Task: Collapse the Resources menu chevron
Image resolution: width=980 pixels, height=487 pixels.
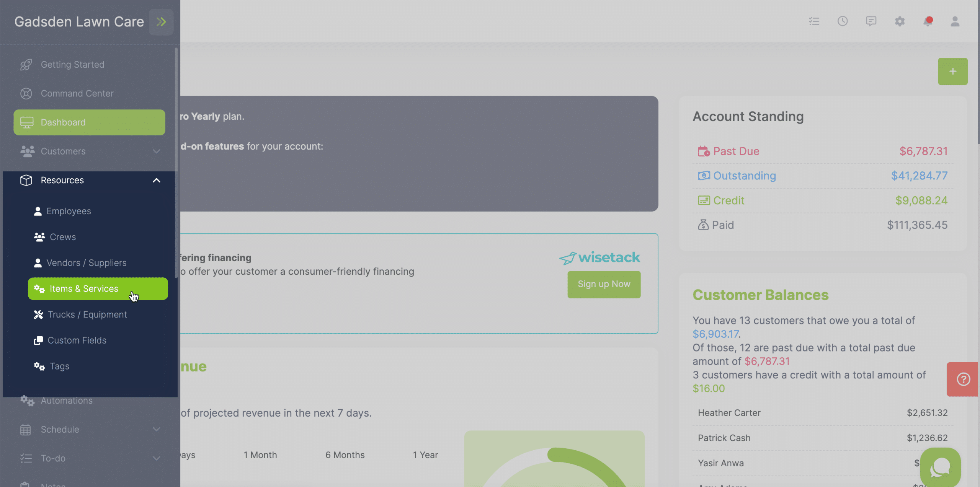Action: tap(156, 180)
